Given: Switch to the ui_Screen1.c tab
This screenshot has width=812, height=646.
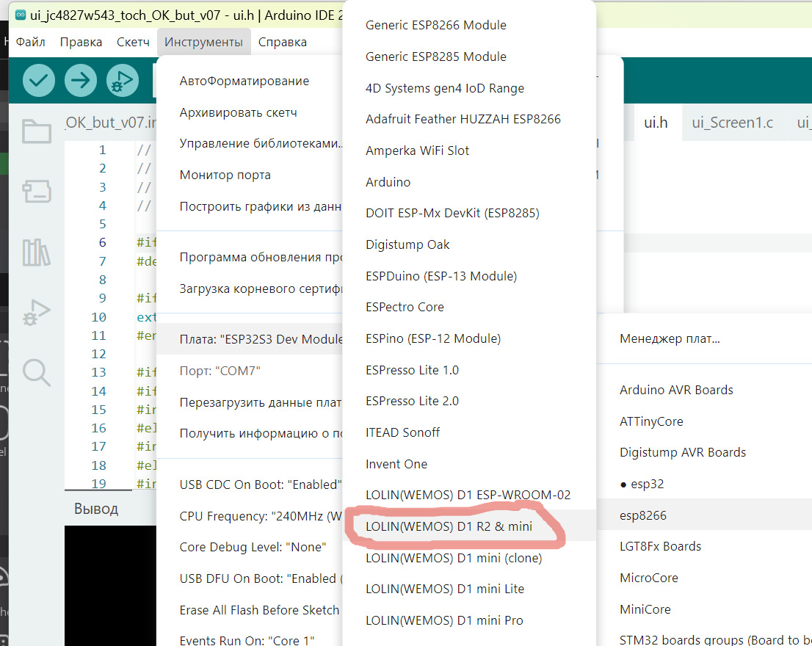Looking at the screenshot, I should coord(732,123).
